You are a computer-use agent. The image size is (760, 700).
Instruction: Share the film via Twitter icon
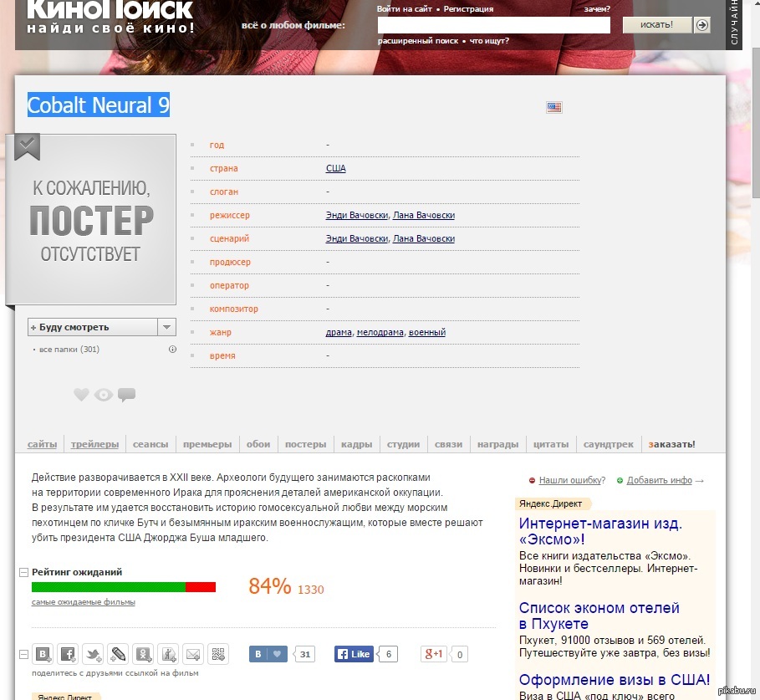pyautogui.click(x=93, y=654)
